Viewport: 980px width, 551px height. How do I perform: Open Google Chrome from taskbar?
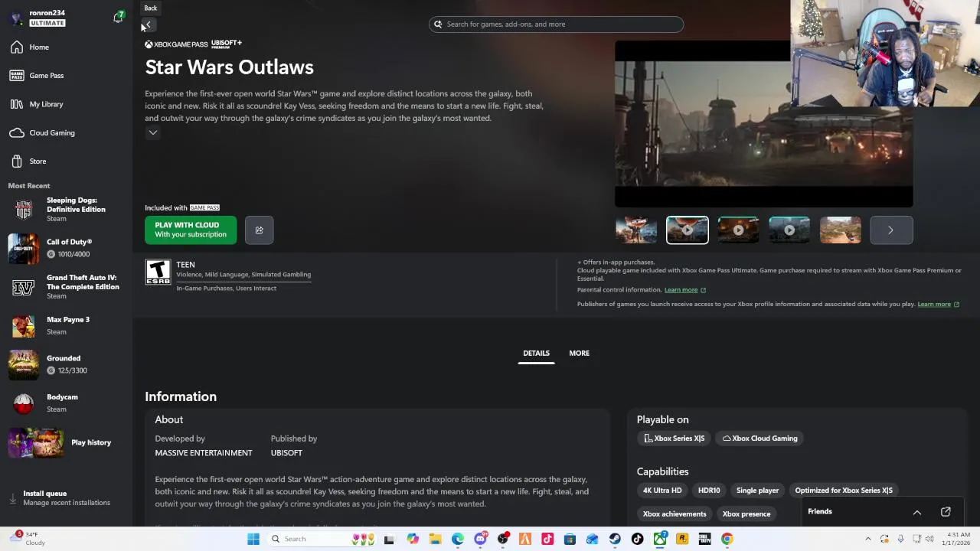click(x=727, y=539)
